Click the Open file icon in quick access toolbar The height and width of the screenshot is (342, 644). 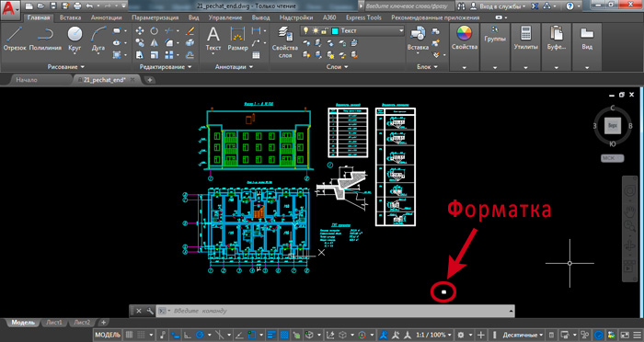(40, 6)
